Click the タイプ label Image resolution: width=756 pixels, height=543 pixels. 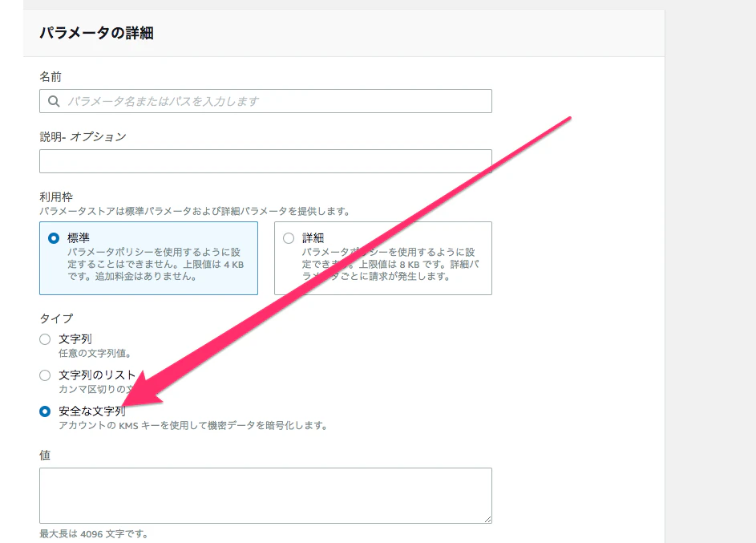click(x=56, y=318)
